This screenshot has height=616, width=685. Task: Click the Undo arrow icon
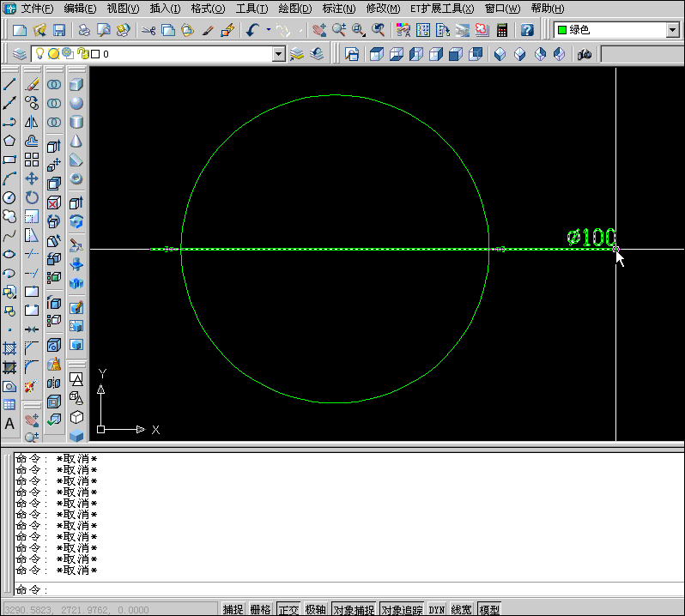click(x=252, y=30)
